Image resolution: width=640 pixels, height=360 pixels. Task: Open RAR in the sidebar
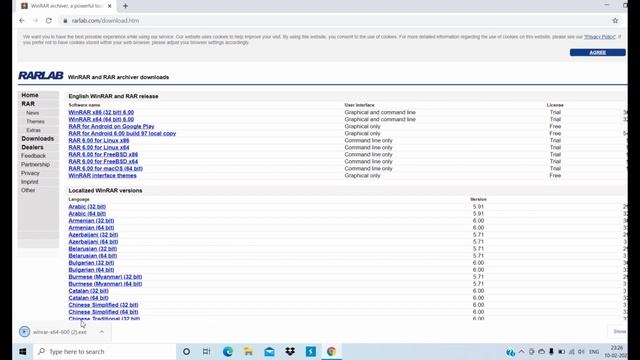coord(28,104)
